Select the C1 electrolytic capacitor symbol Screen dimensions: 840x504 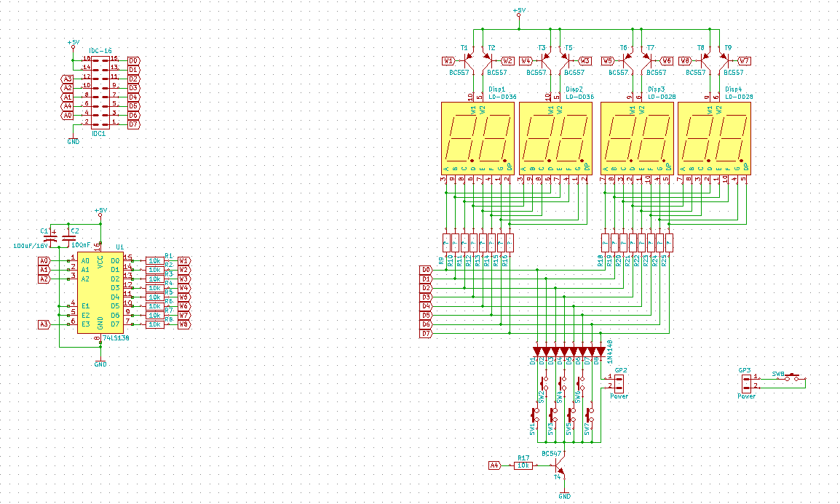tap(49, 237)
